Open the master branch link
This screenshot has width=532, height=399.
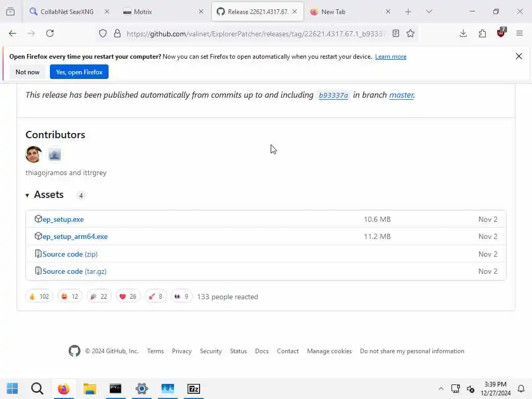coord(402,95)
